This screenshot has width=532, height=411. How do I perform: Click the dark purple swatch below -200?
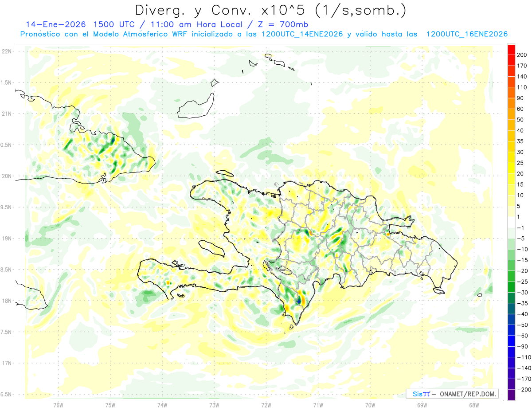511,395
